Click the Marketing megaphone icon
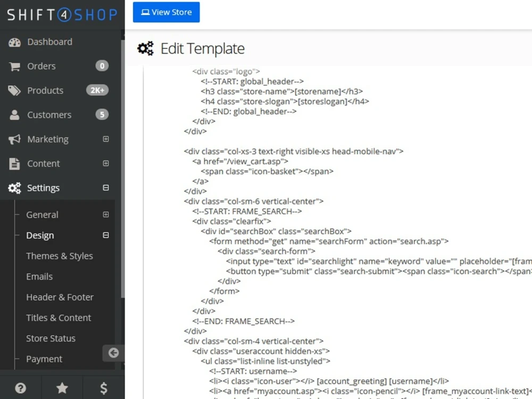This screenshot has height=399, width=532. pyautogui.click(x=14, y=139)
